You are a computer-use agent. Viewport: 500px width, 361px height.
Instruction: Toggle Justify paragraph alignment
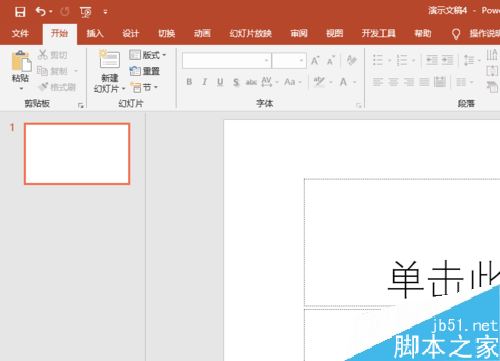coord(424,82)
